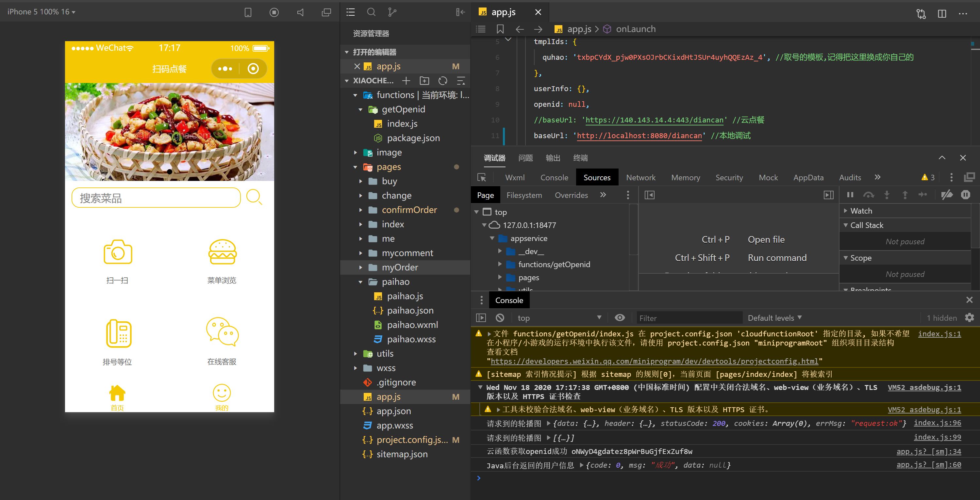This screenshot has width=980, height=500.
Task: Select the element inspector arrow icon
Action: pos(482,178)
